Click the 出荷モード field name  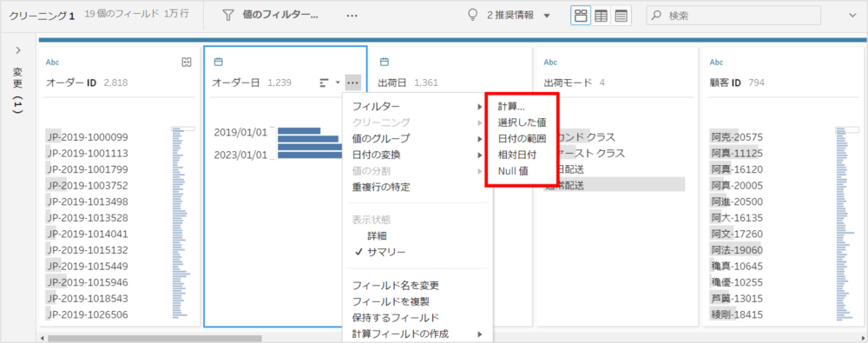568,83
